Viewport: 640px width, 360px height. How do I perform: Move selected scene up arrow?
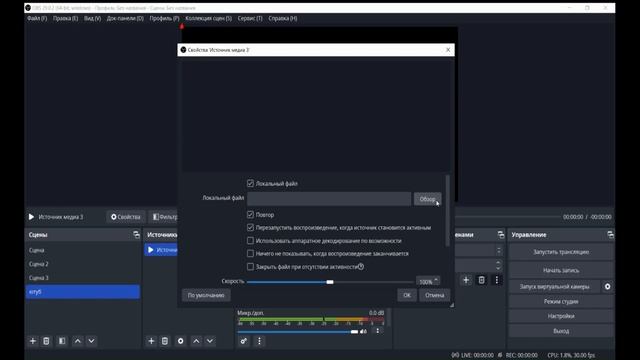pyautogui.click(x=78, y=341)
